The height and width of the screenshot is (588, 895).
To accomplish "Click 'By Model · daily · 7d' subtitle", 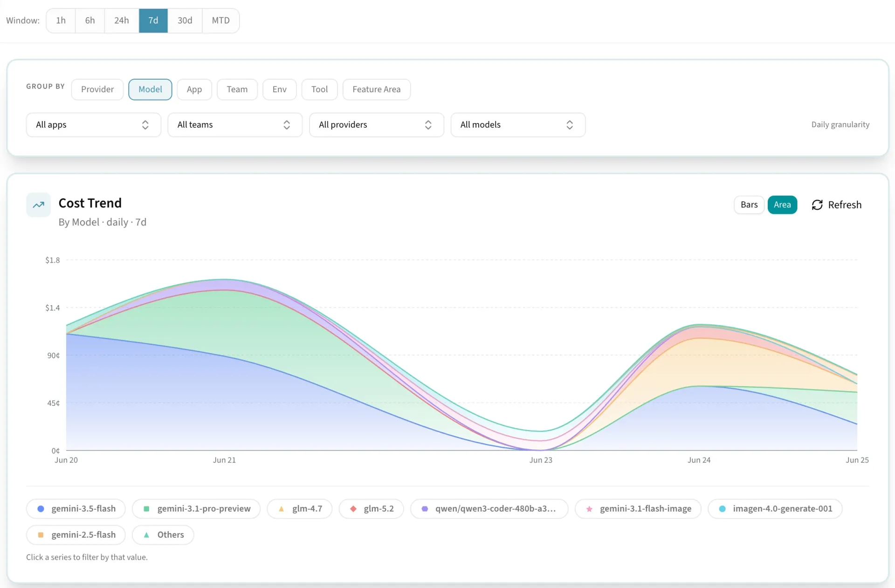I will pos(103,222).
